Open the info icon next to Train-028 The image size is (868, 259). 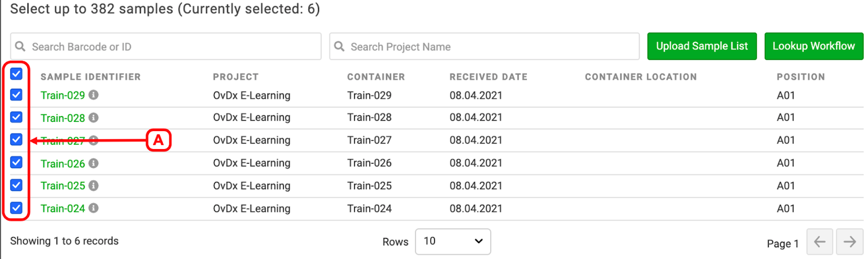coord(93,118)
